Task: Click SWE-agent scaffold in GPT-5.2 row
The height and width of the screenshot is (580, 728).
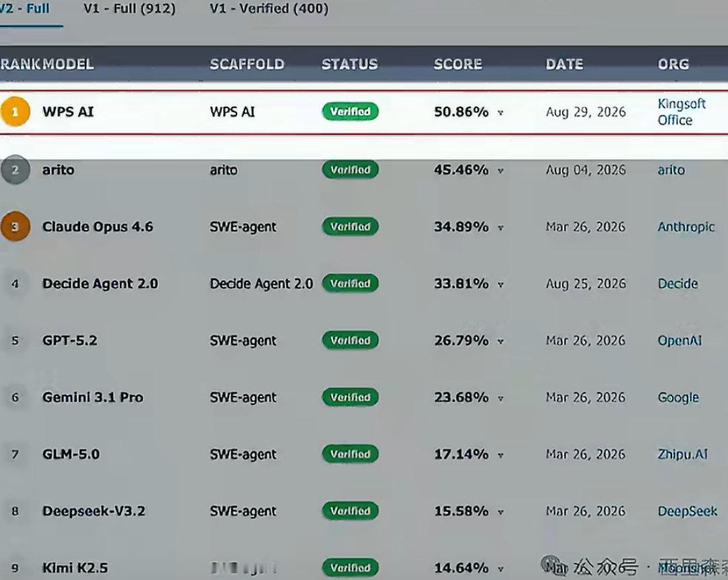Action: (x=243, y=341)
